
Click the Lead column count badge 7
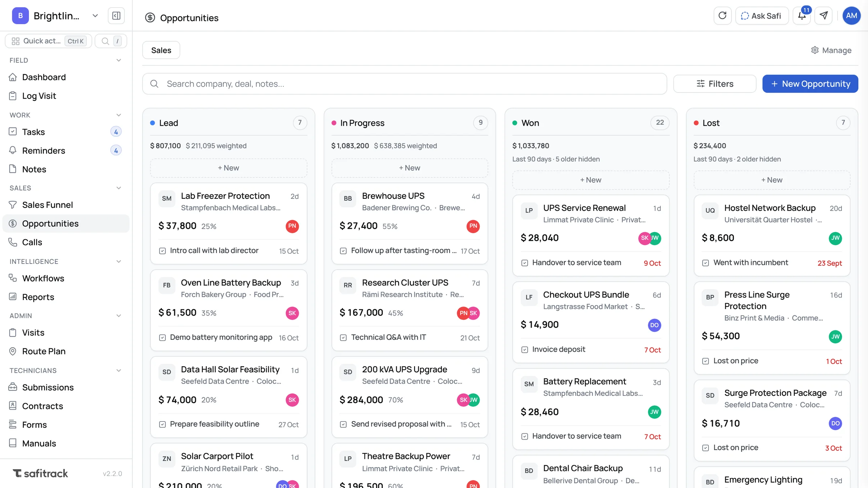300,123
